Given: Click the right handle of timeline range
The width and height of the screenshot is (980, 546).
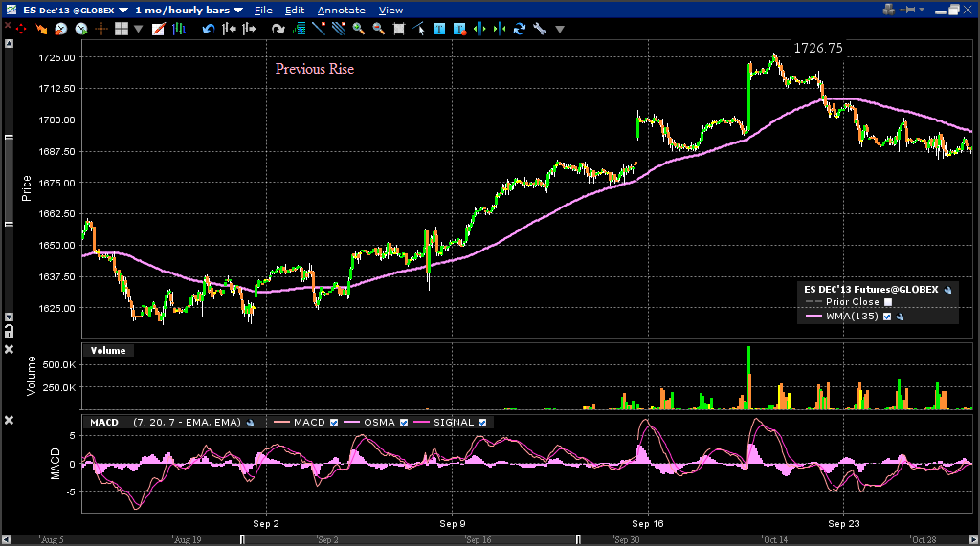Looking at the screenshot, I should 578,539.
